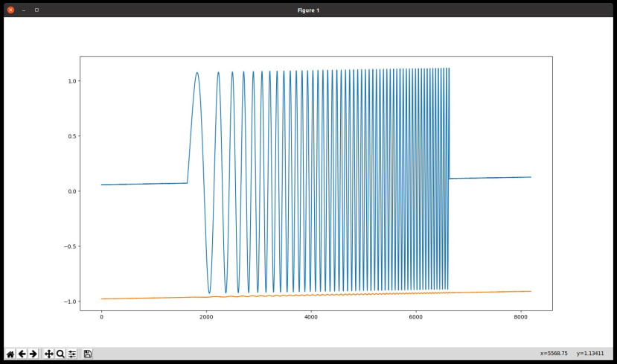
Task: Go back to previous view
Action: [x=22, y=354]
